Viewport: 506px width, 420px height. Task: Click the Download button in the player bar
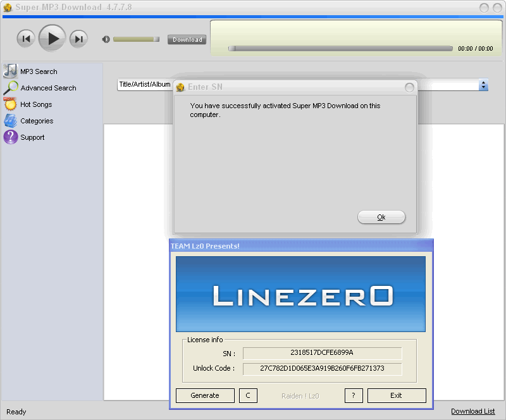coord(187,40)
